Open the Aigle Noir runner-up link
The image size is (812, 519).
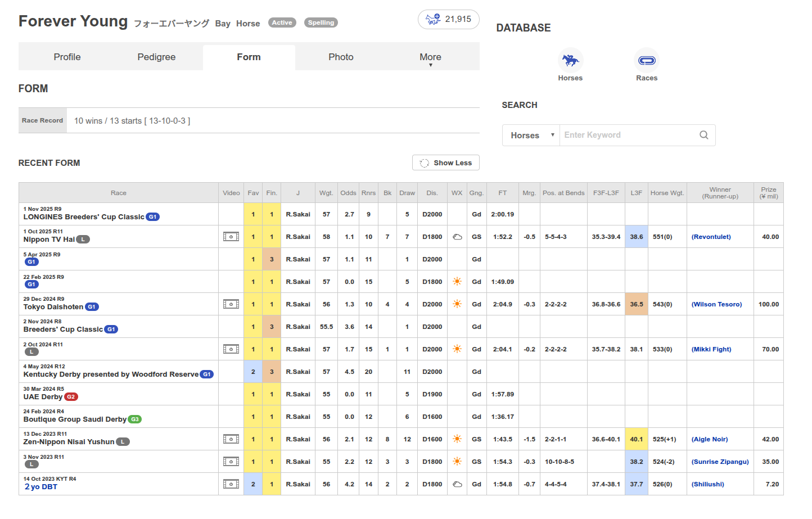[710, 439]
